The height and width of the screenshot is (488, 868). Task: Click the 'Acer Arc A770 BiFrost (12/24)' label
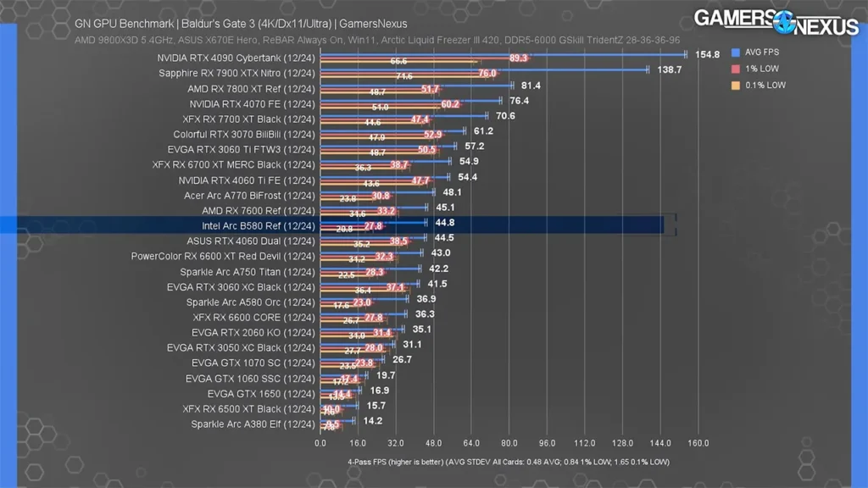(x=249, y=196)
